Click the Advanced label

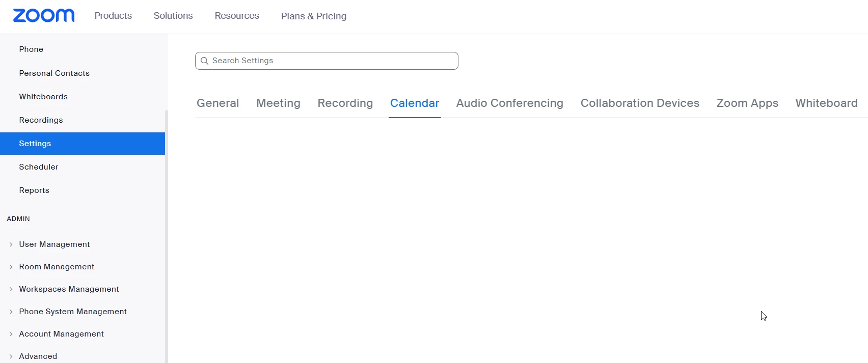click(38, 356)
